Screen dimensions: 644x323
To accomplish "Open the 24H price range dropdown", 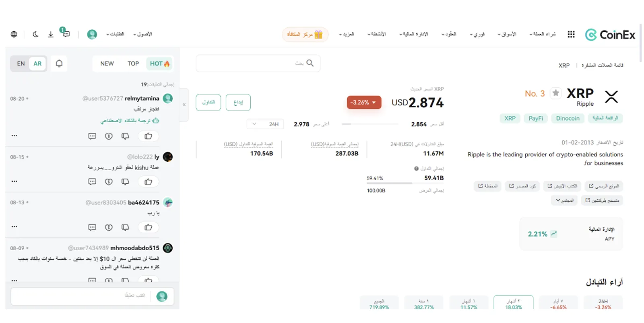I will (x=265, y=124).
